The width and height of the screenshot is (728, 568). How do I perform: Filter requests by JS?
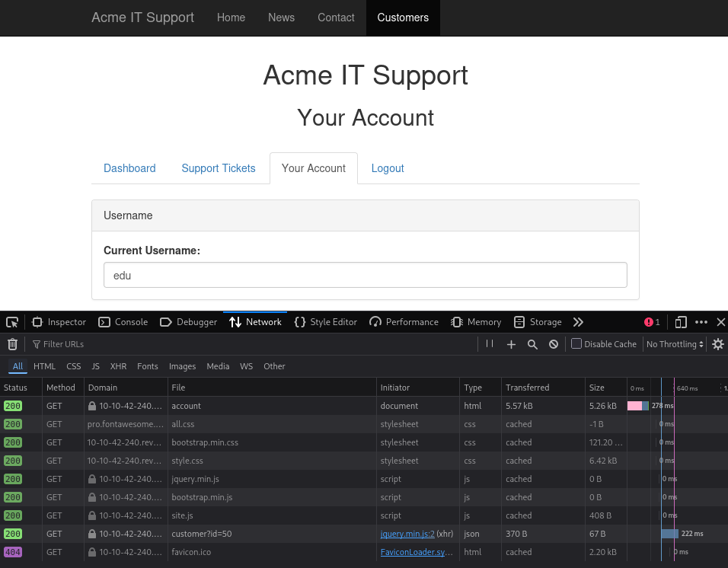(96, 366)
